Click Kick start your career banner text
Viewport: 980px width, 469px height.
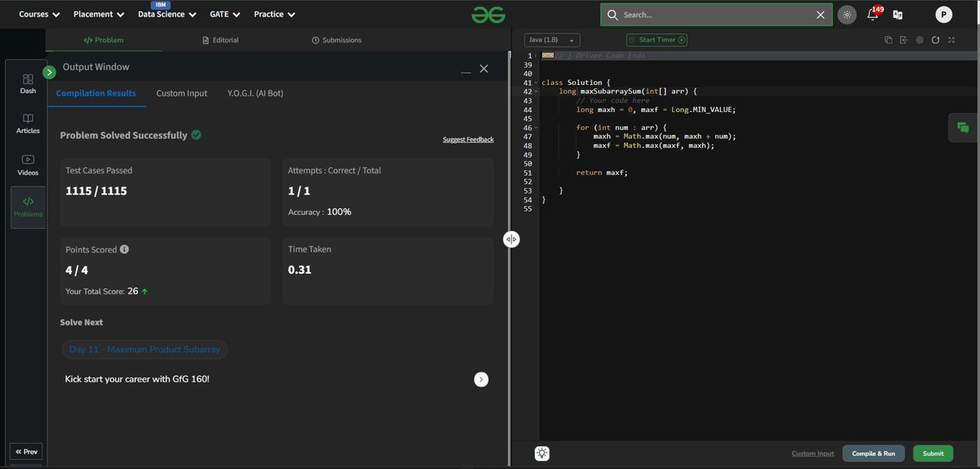pyautogui.click(x=137, y=379)
